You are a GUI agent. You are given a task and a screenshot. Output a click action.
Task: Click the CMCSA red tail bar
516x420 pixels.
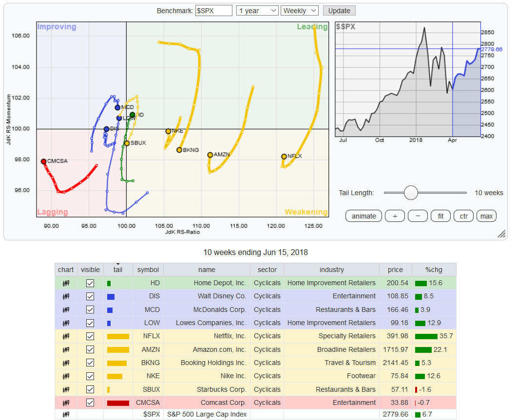click(118, 403)
